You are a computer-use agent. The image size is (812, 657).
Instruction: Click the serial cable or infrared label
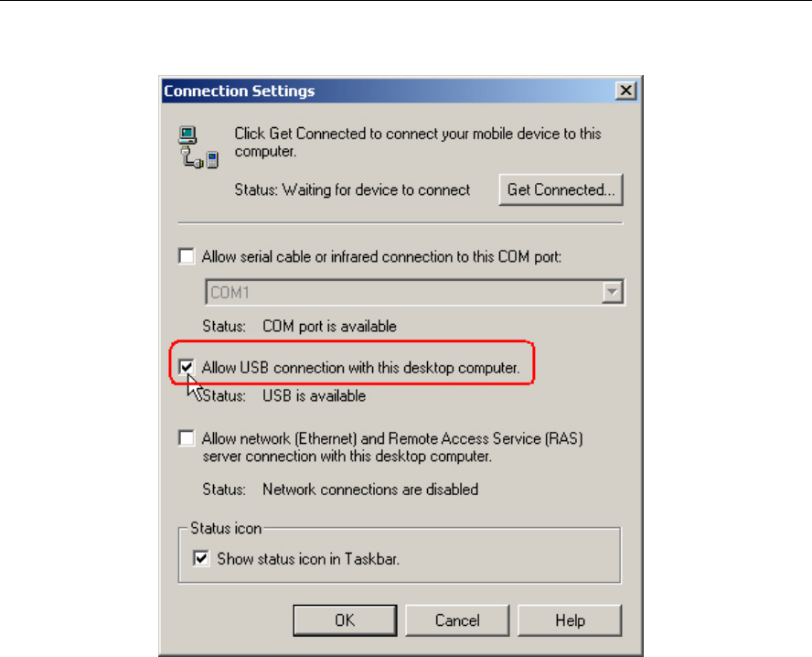click(381, 257)
